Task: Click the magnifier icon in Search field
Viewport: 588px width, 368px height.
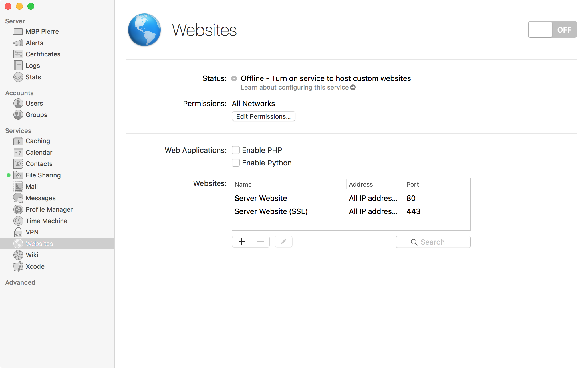Action: (x=414, y=242)
